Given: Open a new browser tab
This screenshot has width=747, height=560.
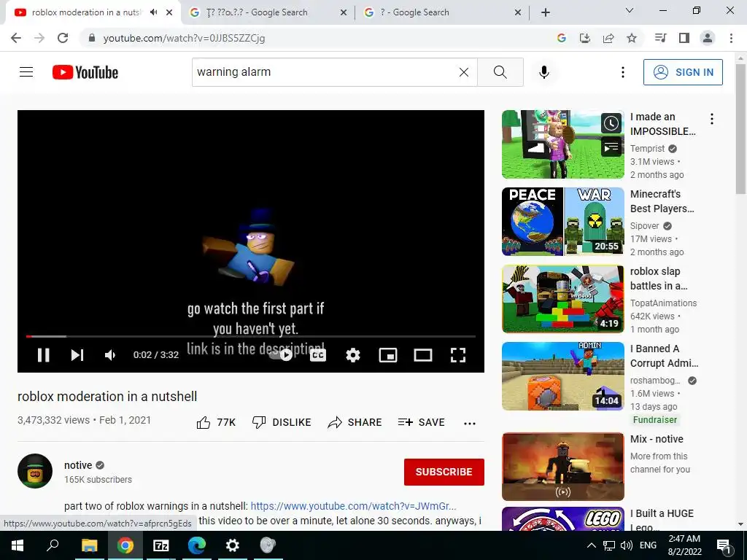Looking at the screenshot, I should click(546, 12).
